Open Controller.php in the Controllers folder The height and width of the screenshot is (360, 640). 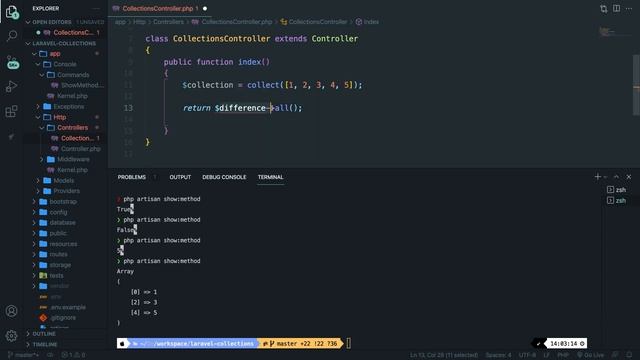pyautogui.click(x=80, y=149)
